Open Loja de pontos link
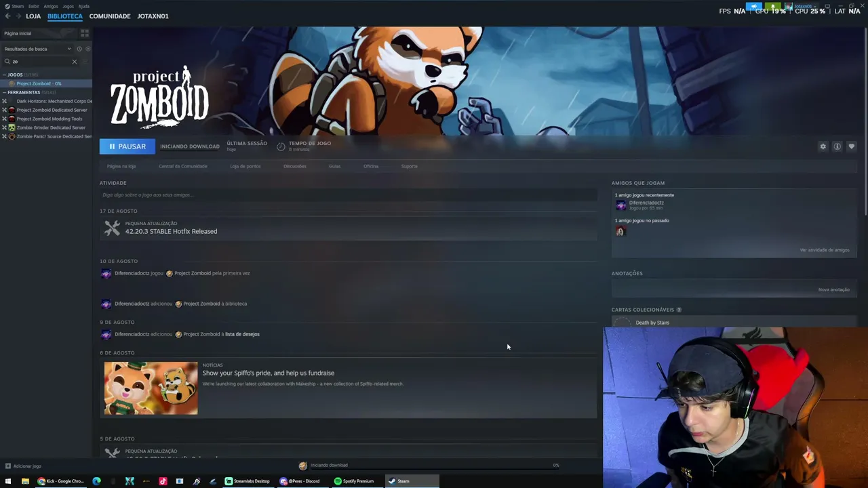 point(245,166)
